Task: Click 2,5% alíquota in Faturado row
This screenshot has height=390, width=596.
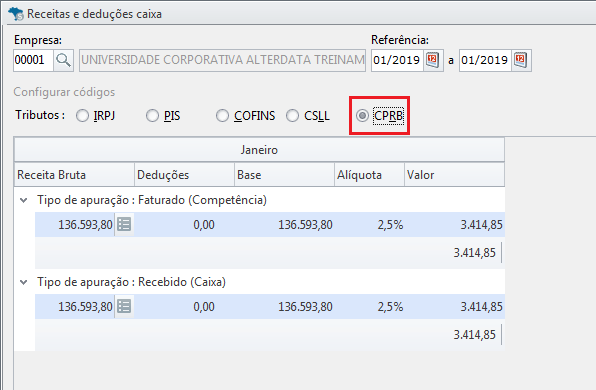Action: tap(390, 225)
